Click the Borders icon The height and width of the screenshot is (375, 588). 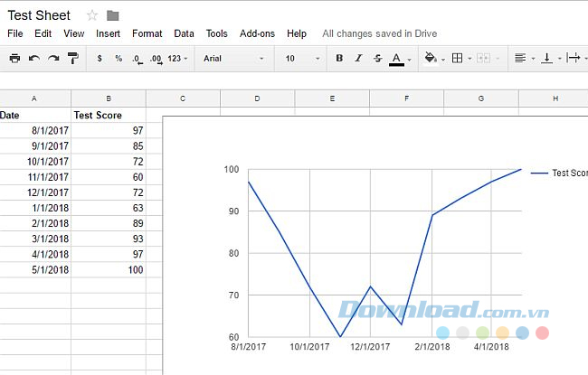click(x=457, y=58)
